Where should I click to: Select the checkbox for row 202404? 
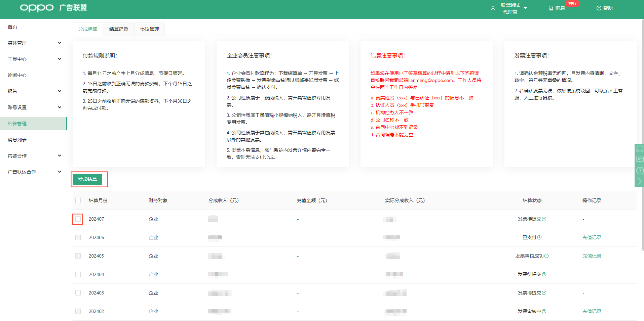tap(78, 274)
